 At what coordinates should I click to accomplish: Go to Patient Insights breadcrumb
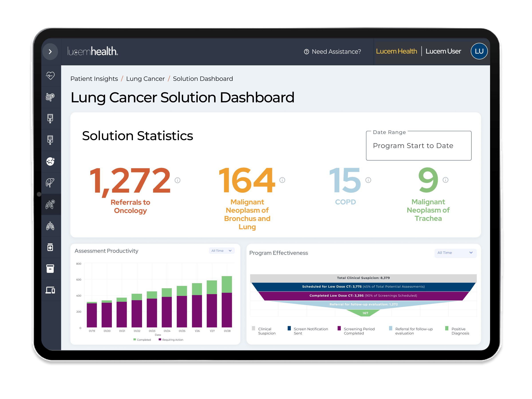(94, 79)
